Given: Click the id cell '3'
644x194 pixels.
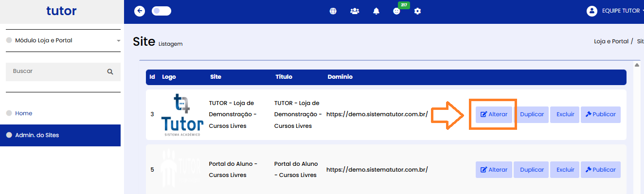Looking at the screenshot, I should [152, 115].
